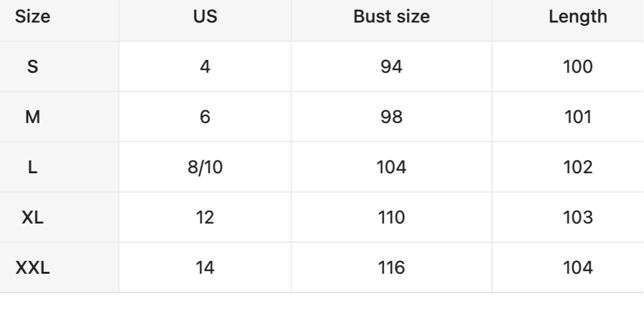The image size is (644, 315).
Task: Click bust size 110 cell
Action: coord(392,218)
